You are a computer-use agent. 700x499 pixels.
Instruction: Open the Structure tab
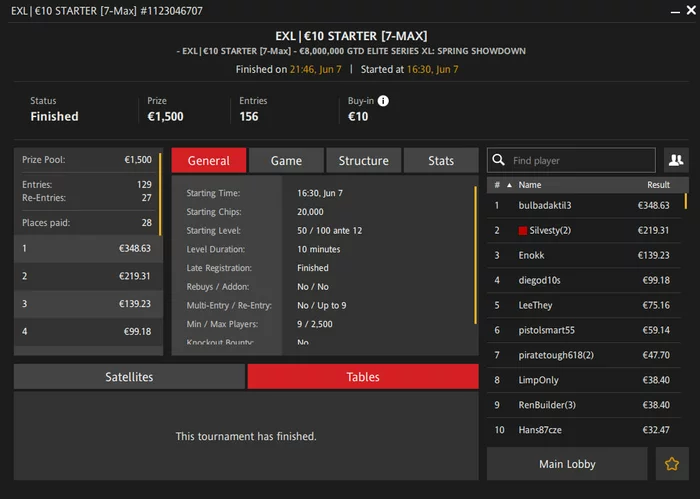pyautogui.click(x=363, y=160)
